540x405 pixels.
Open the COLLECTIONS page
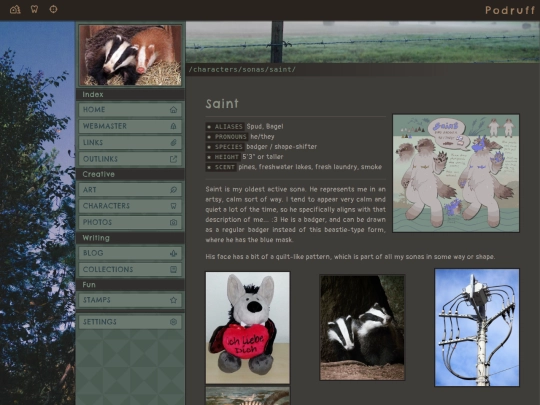[130, 270]
